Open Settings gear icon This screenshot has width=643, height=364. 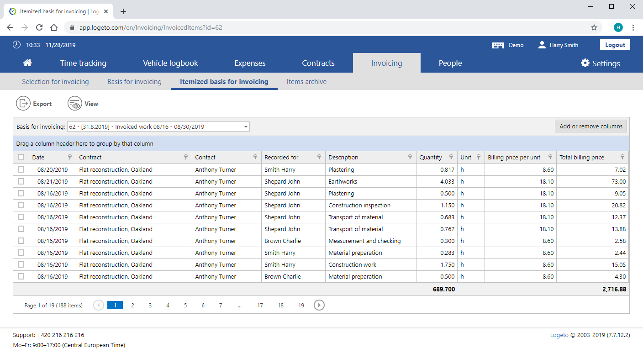(x=585, y=63)
